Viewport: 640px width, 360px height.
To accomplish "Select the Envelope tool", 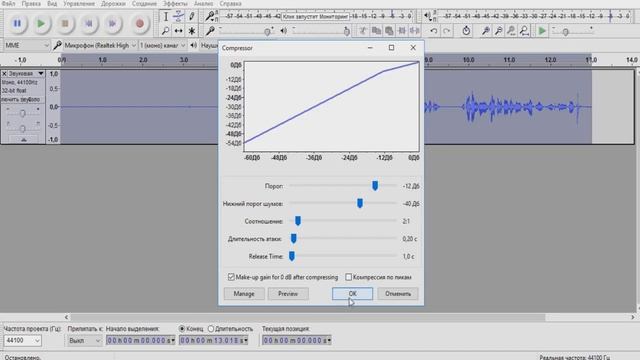I will click(178, 17).
